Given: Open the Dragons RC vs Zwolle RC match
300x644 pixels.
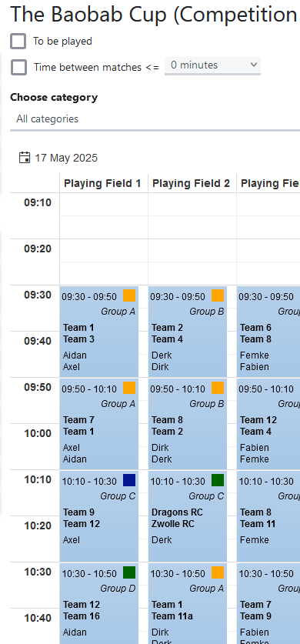Looking at the screenshot, I should pyautogui.click(x=188, y=517).
